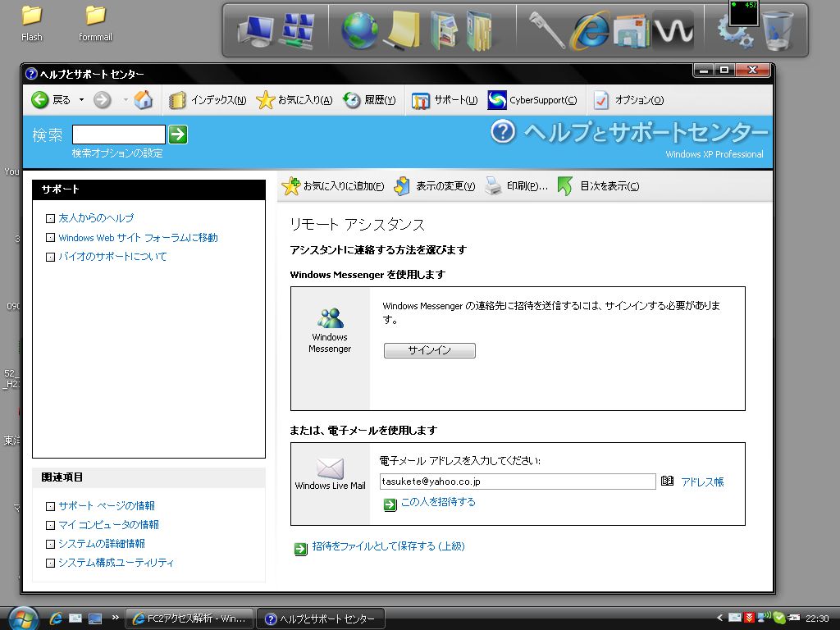The width and height of the screenshot is (840, 630).
Task: Click the Windows Messenger people icon
Action: pos(330,318)
